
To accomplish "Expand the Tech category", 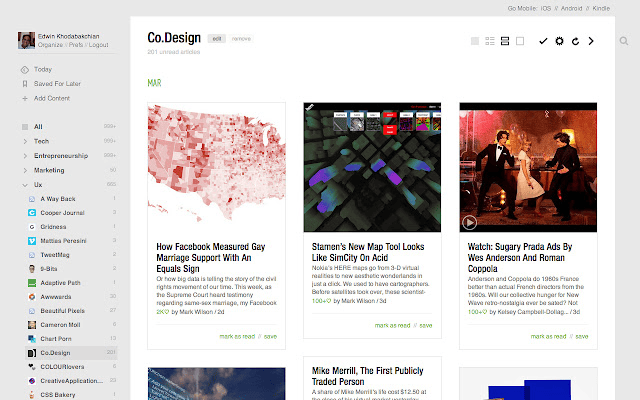I will 23,142.
